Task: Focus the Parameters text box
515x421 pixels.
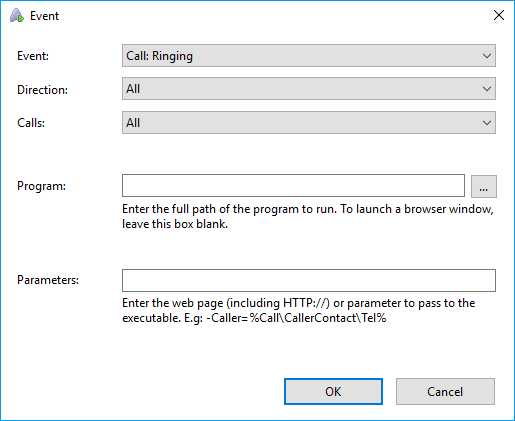Action: pyautogui.click(x=309, y=280)
